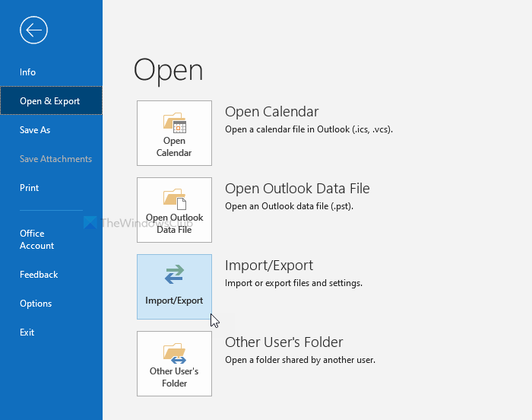532x420 pixels.
Task: Click the Import/Export button label
Action: [x=174, y=301]
